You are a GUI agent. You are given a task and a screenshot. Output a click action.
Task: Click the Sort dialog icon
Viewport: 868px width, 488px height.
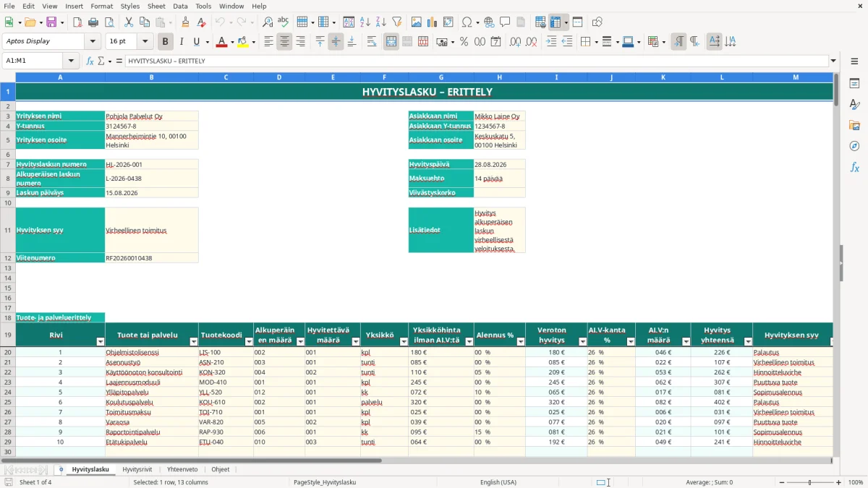(349, 22)
